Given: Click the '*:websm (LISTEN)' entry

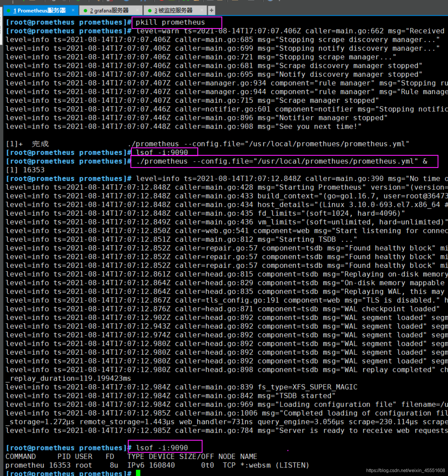Looking at the screenshot, I should (275, 465).
